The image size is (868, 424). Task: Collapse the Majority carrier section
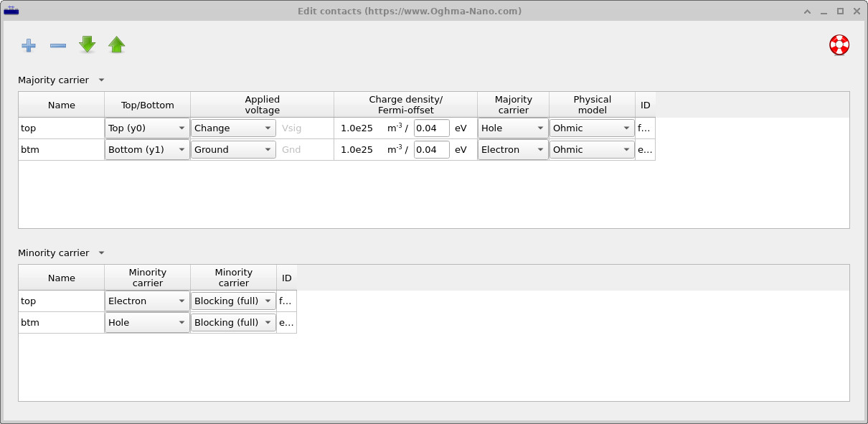pyautogui.click(x=101, y=80)
